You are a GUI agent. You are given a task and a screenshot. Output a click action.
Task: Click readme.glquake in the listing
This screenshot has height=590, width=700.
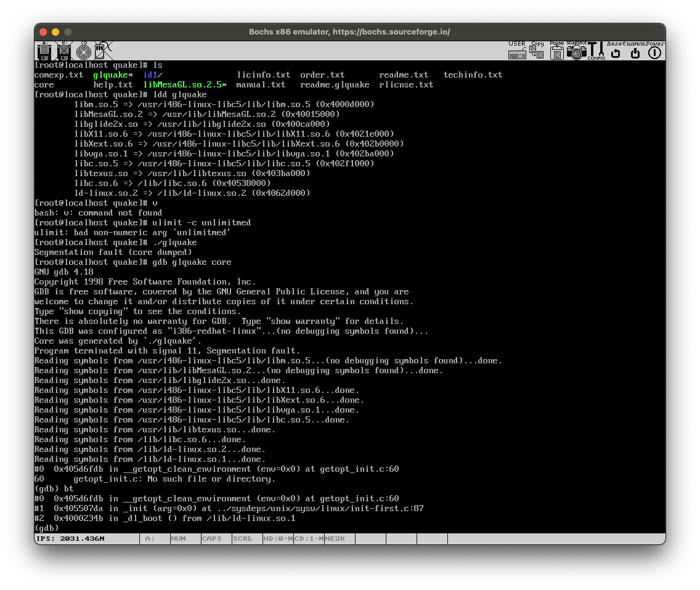click(x=335, y=85)
